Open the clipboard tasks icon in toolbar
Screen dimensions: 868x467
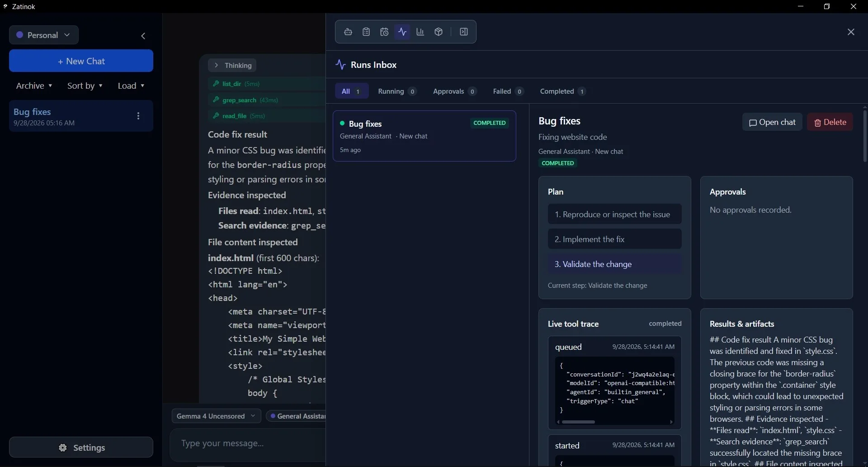(x=366, y=32)
